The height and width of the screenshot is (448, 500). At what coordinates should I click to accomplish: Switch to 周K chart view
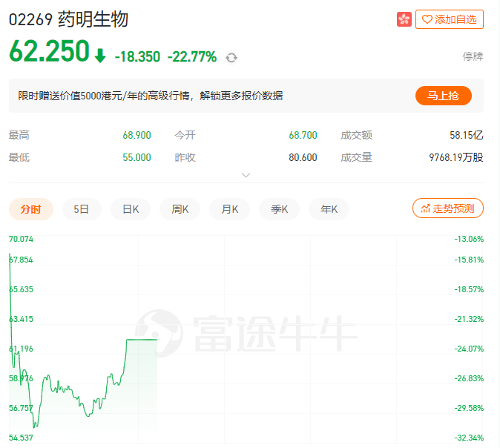coord(180,209)
